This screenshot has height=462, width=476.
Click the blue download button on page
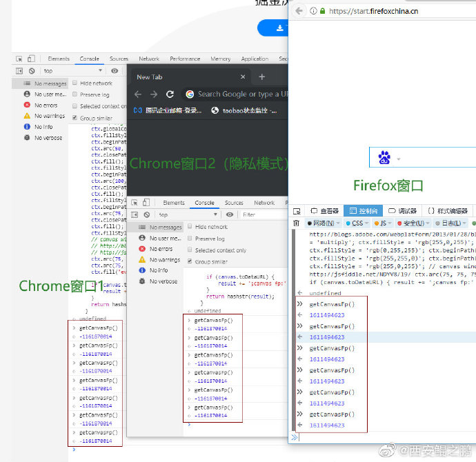point(272,28)
